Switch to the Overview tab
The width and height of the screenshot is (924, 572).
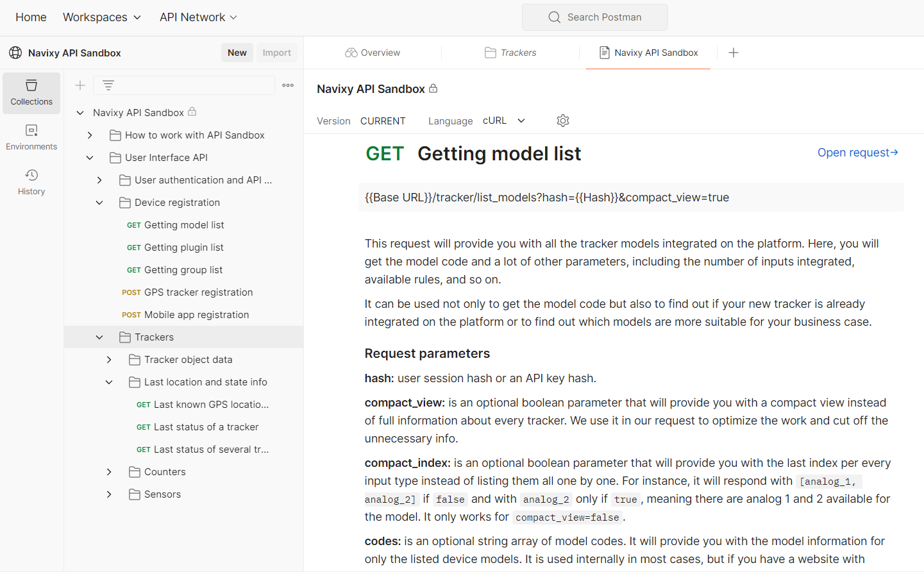point(373,53)
